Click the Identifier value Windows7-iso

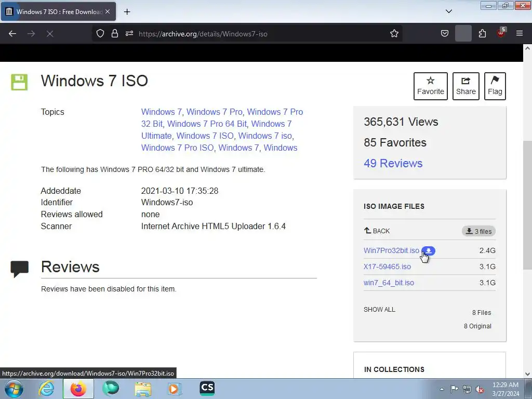click(x=167, y=202)
